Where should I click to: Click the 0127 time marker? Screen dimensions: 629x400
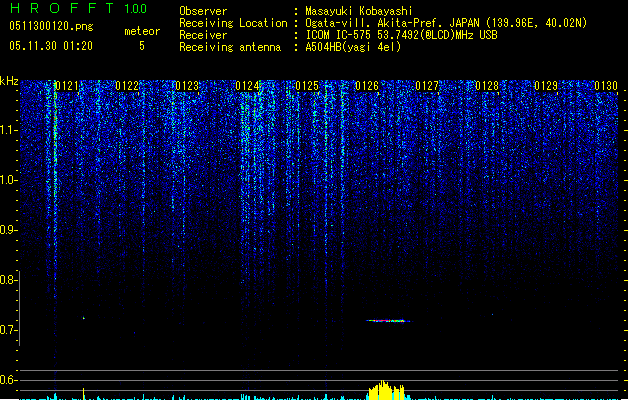pyautogui.click(x=427, y=86)
